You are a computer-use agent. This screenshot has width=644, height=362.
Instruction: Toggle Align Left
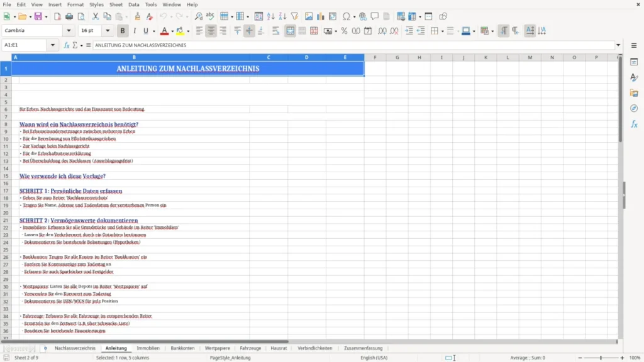199,31
